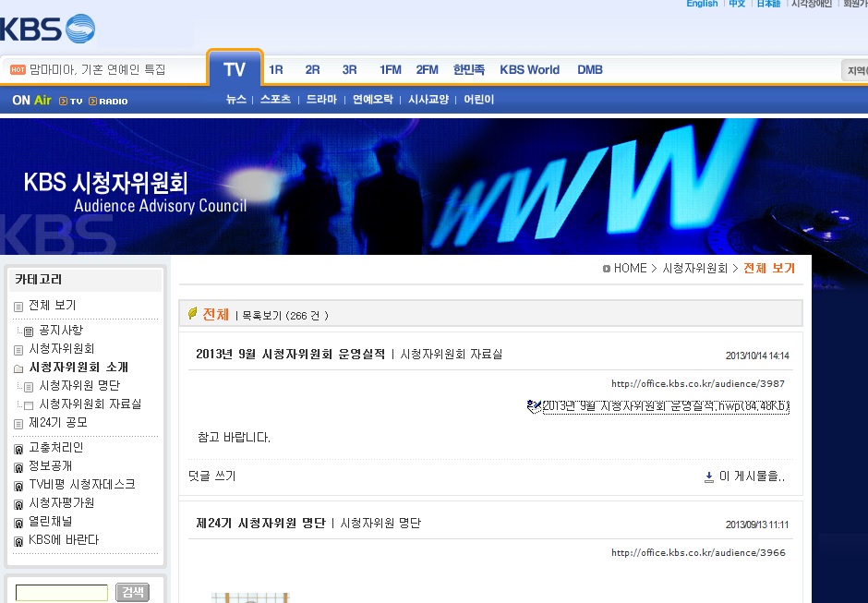Open the 연예오락 menu
Viewport: 868px width, 603px height.
pos(372,99)
